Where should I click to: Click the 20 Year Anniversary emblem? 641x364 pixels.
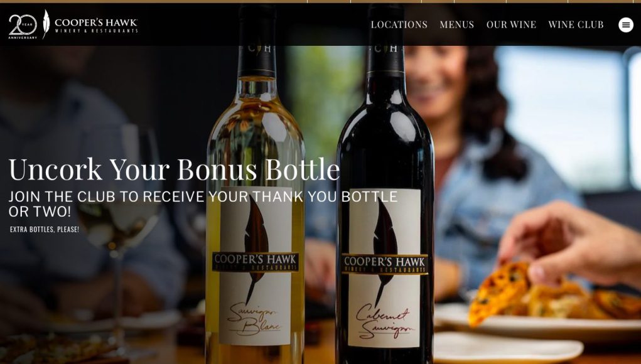[23, 26]
